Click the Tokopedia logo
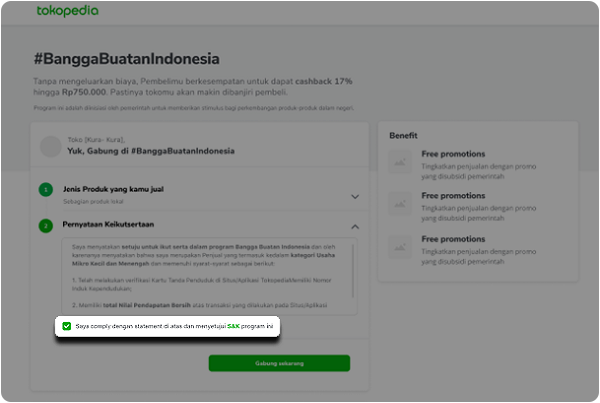 point(67,11)
